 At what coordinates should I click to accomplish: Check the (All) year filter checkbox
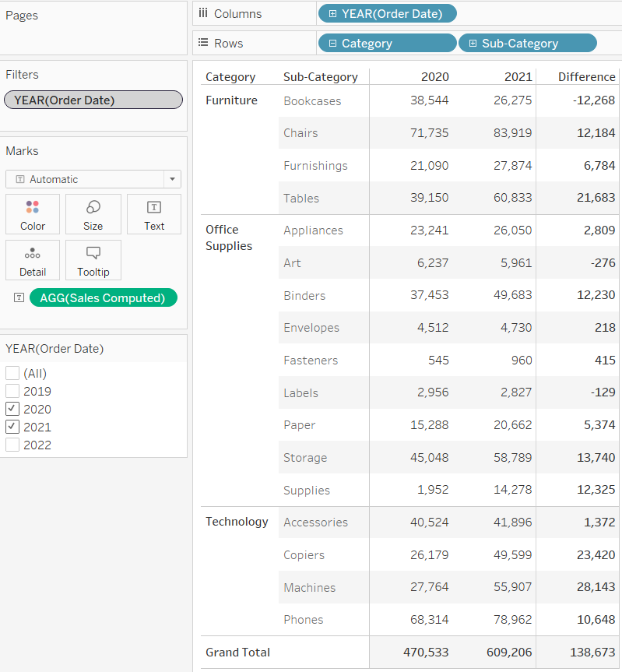pos(12,373)
